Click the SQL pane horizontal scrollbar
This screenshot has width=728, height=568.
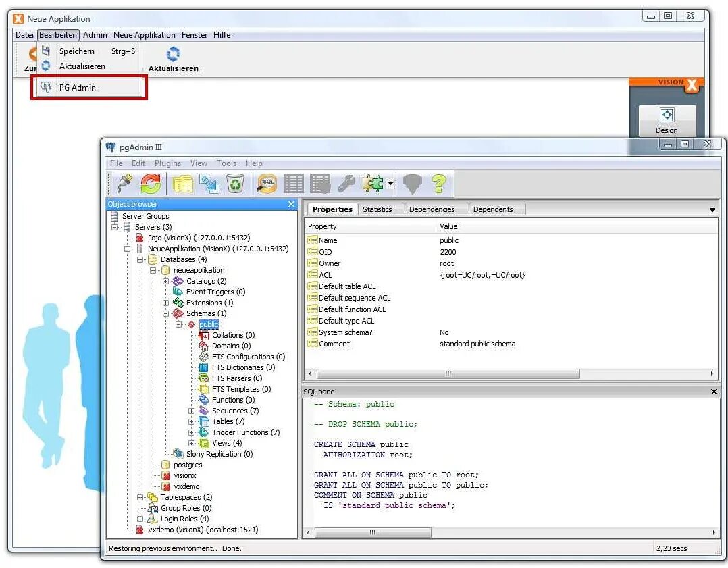point(372,532)
